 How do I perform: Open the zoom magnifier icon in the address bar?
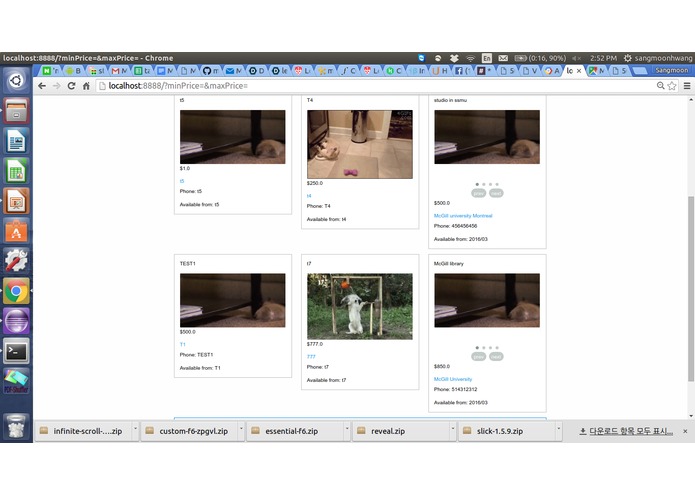(x=660, y=86)
